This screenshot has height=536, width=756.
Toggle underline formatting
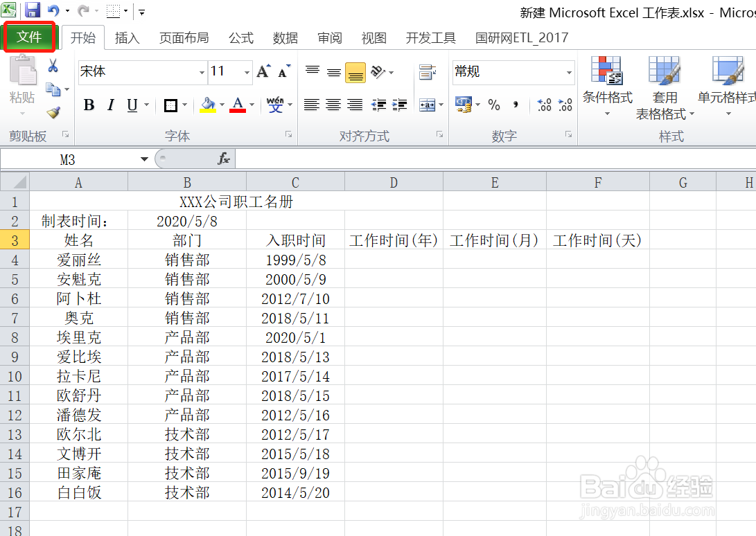tap(130, 105)
